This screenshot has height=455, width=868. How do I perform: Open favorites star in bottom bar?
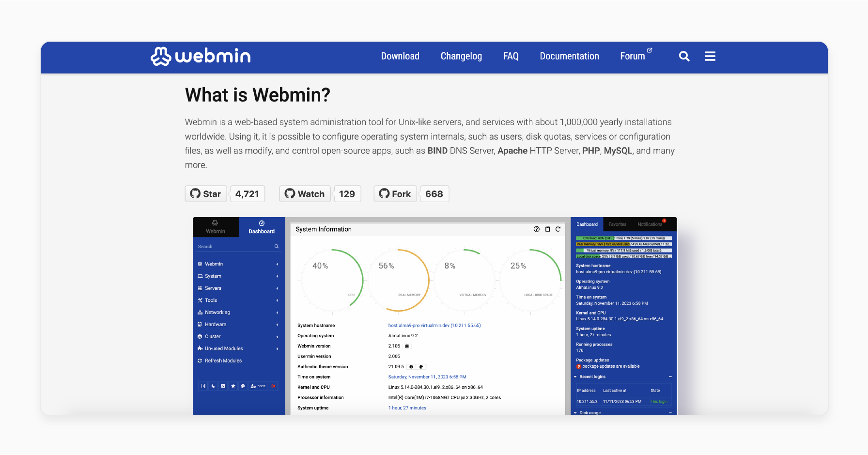pos(233,386)
